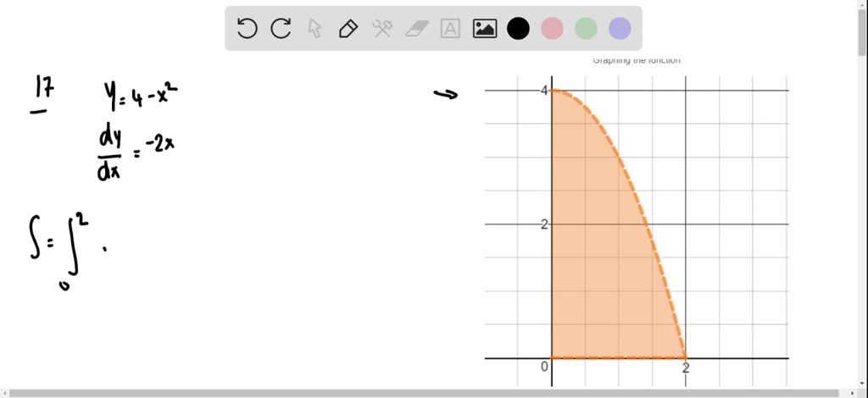
Task: Click the x-axis label 2 on graph
Action: (x=685, y=368)
